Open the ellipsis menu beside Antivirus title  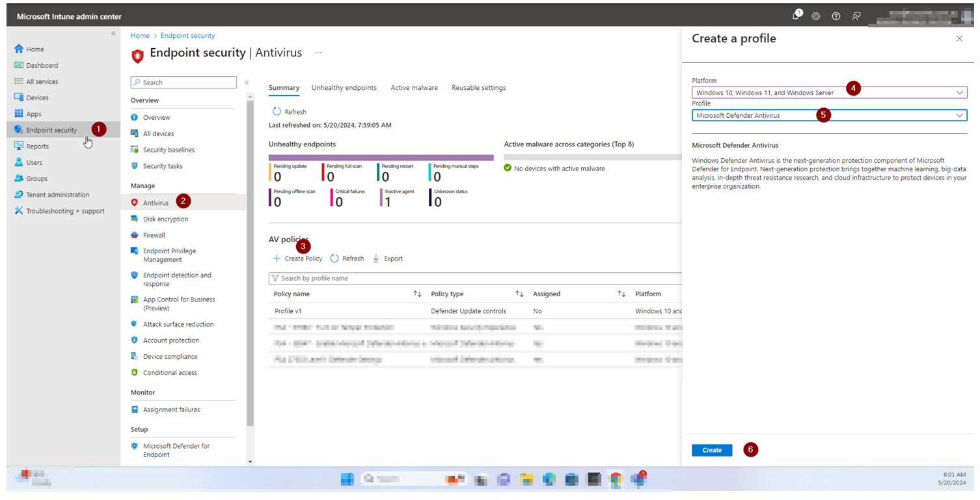pos(318,53)
